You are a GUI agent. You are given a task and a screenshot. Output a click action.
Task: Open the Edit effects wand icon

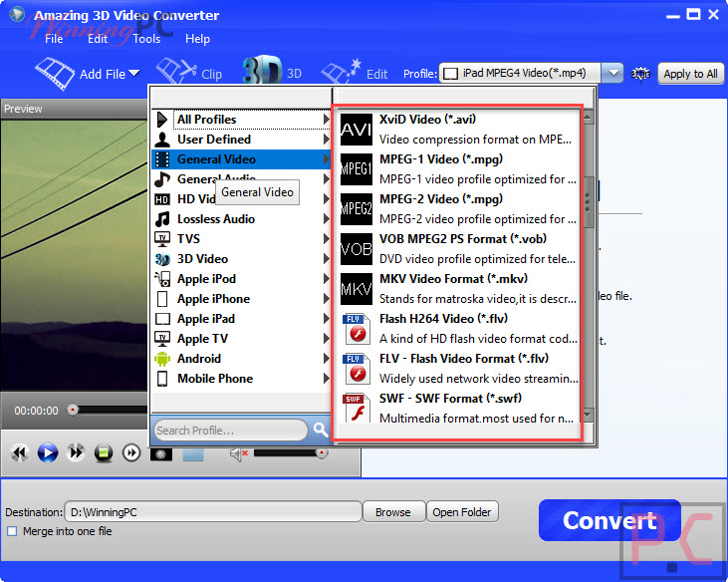tap(342, 72)
